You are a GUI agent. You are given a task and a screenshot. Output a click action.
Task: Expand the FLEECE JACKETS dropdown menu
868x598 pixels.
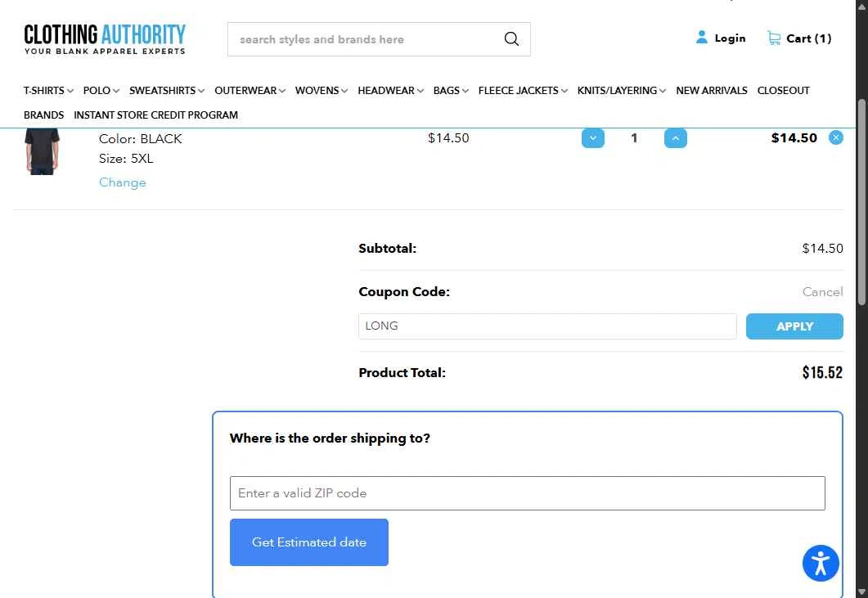coord(523,90)
